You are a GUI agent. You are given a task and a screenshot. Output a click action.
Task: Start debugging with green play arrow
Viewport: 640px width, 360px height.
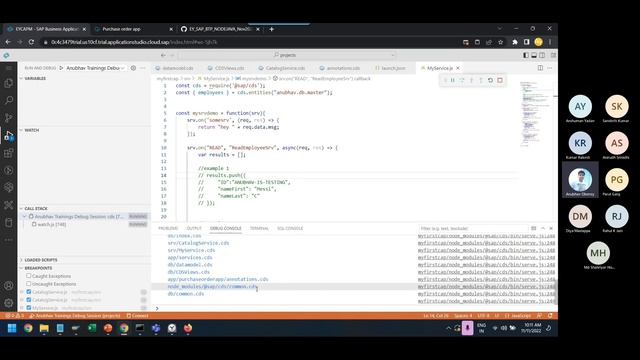pos(61,68)
